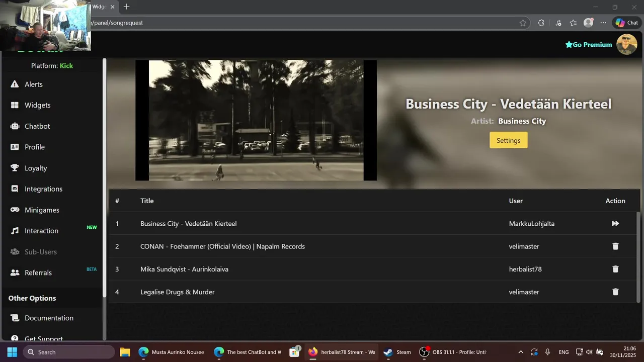Switch to Steam from the taskbar
This screenshot has width=644, height=362.
pyautogui.click(x=397, y=352)
